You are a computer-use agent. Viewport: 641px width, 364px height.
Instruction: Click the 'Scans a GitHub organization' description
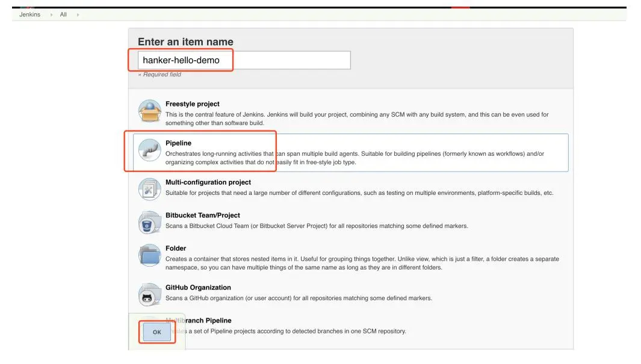click(x=299, y=298)
